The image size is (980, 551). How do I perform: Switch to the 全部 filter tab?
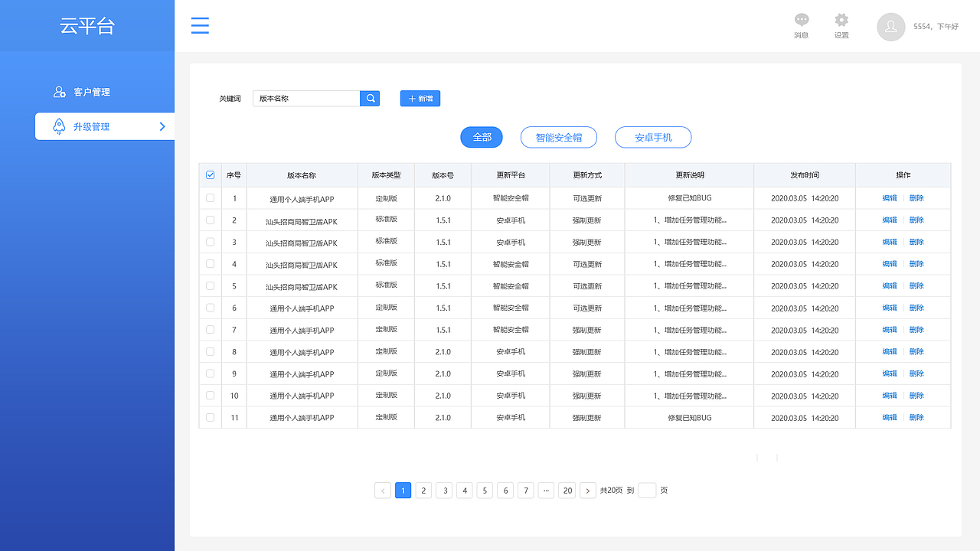(481, 137)
